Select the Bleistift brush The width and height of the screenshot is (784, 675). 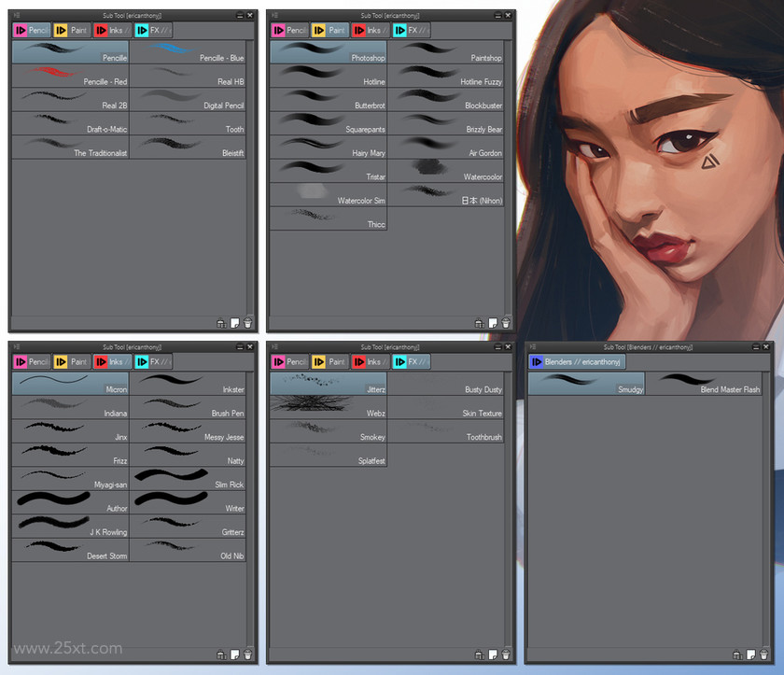(188, 147)
